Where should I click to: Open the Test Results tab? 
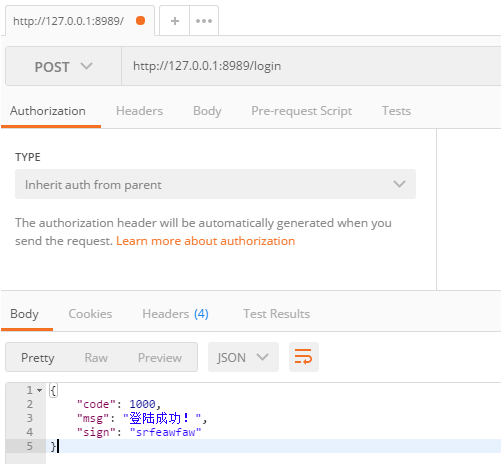(x=276, y=314)
